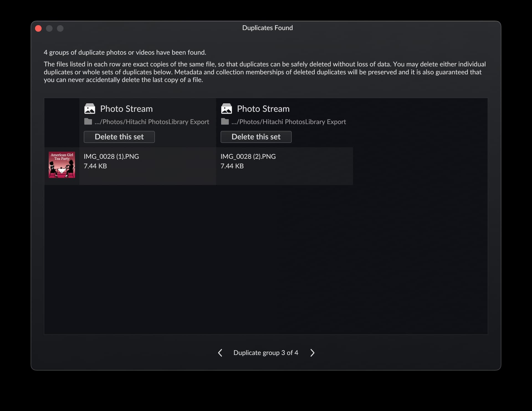Viewport: 532px width, 411px height.
Task: Advance to the next duplicate group
Action: (x=312, y=353)
